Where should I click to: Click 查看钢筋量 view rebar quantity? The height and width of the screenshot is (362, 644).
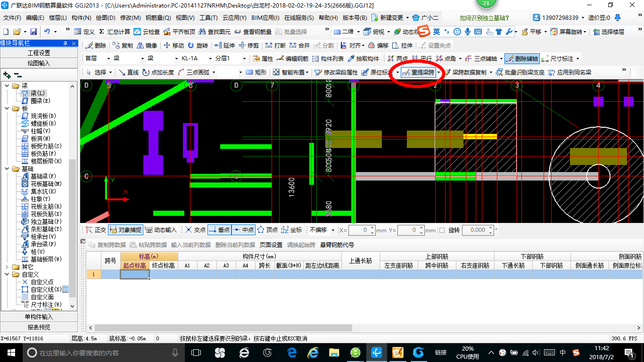coord(253,32)
